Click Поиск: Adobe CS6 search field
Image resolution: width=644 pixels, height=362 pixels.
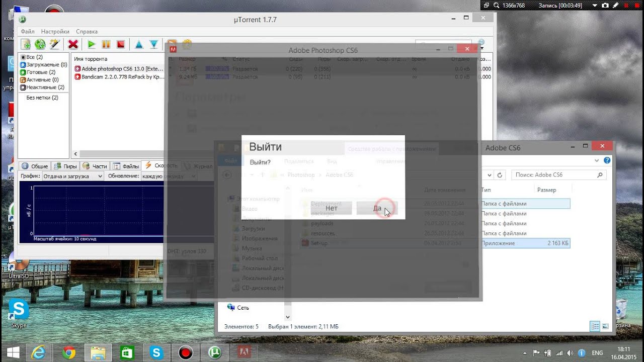pyautogui.click(x=558, y=175)
